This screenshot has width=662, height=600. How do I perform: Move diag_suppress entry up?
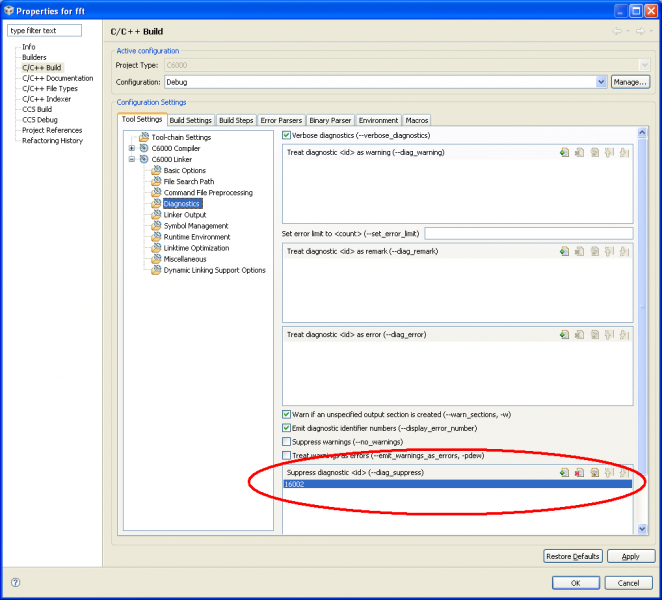[x=609, y=472]
